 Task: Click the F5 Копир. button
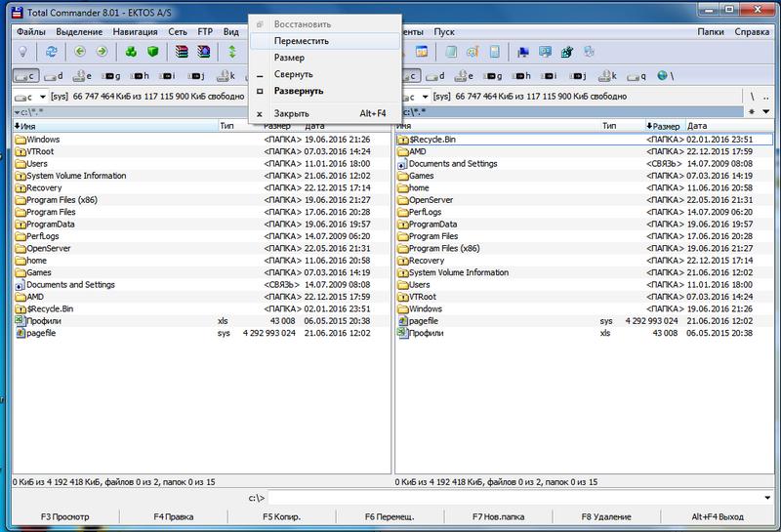(281, 516)
